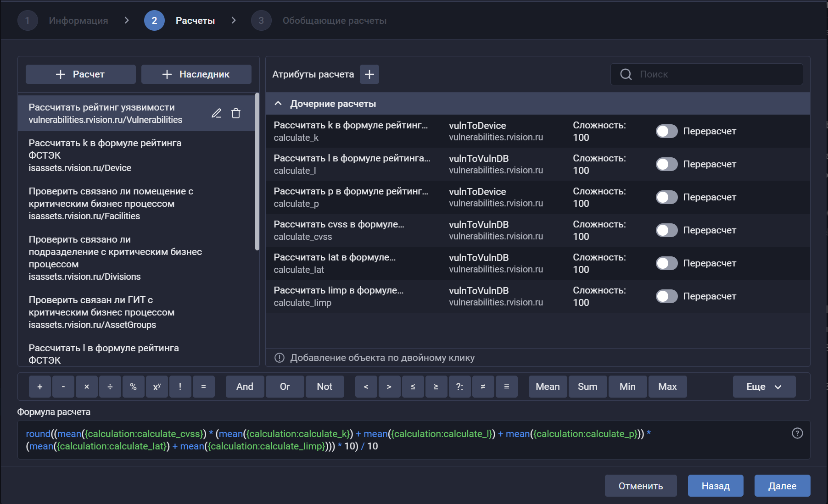Insert the power x^y operator
The image size is (828, 504).
point(157,387)
